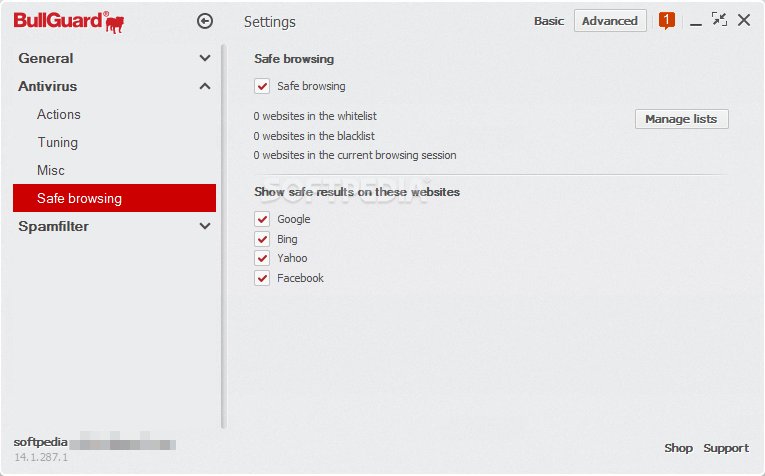
Task: Close the BullGuard settings window
Action: (x=744, y=20)
